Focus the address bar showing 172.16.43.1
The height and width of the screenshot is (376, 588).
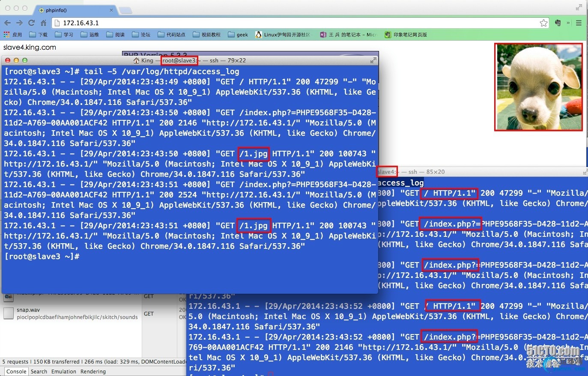tap(300, 23)
